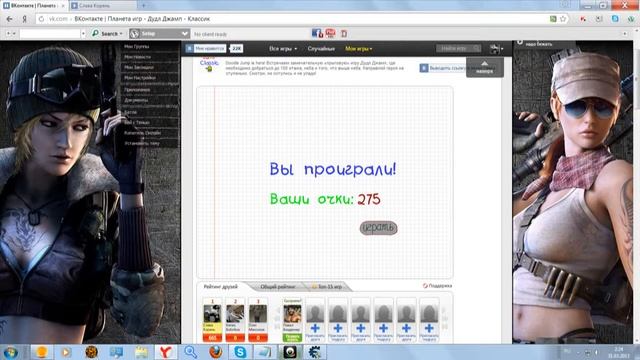The width and height of the screenshot is (640, 360).
Task: Open the gear application in the taskbar
Action: point(315,352)
